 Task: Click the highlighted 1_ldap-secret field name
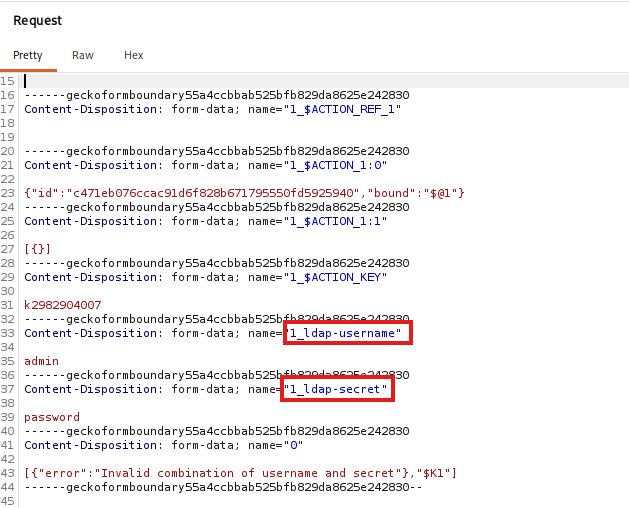pos(337,389)
